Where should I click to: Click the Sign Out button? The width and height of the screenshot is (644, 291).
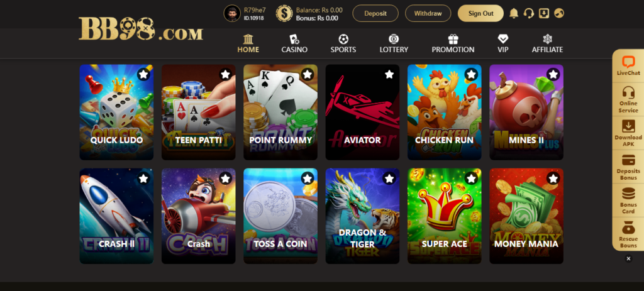480,13
